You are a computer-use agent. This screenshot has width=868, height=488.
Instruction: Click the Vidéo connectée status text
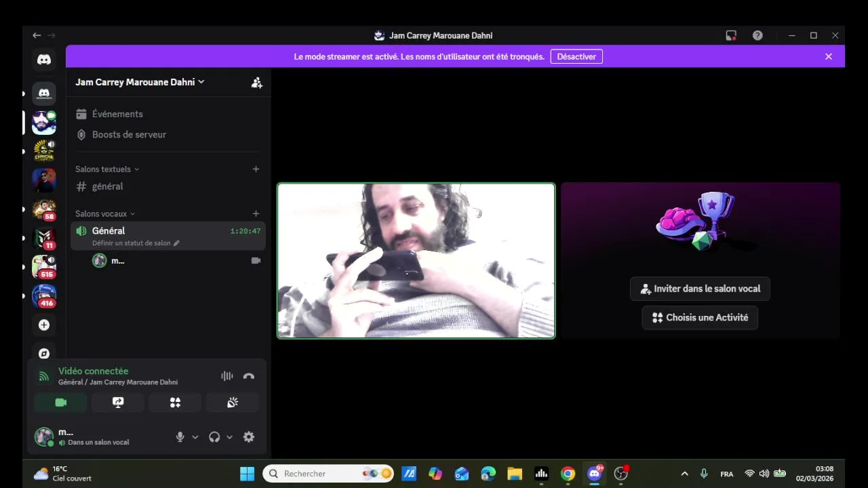93,371
